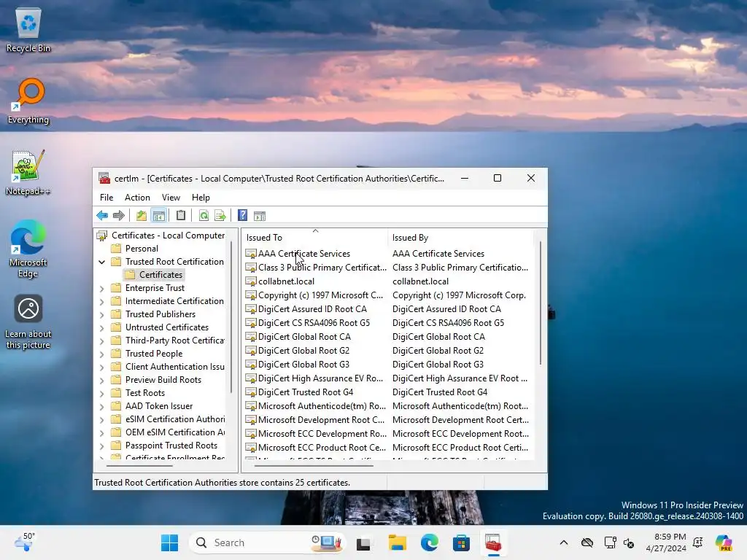Open the Notepad++ desktop shortcut
Screen dimensions: 747x560
tap(28, 173)
